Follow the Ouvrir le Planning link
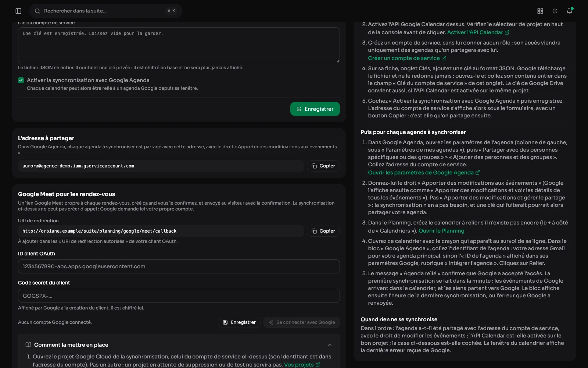Image resolution: width=588 pixels, height=368 pixels. tap(441, 231)
